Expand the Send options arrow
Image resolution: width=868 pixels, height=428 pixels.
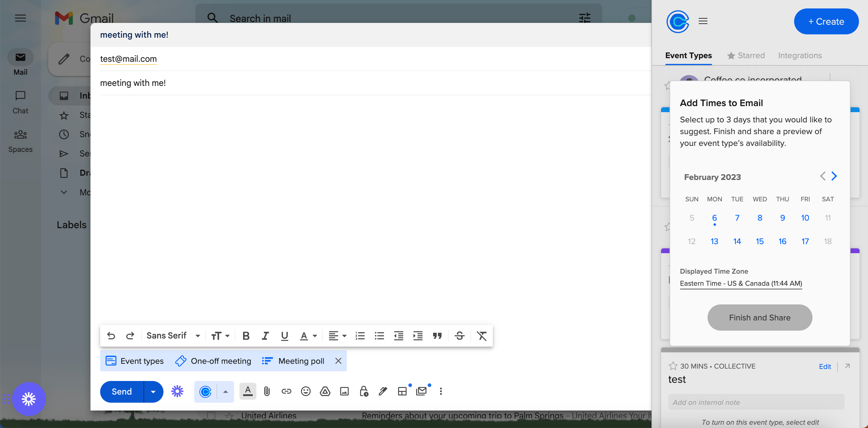click(x=153, y=391)
